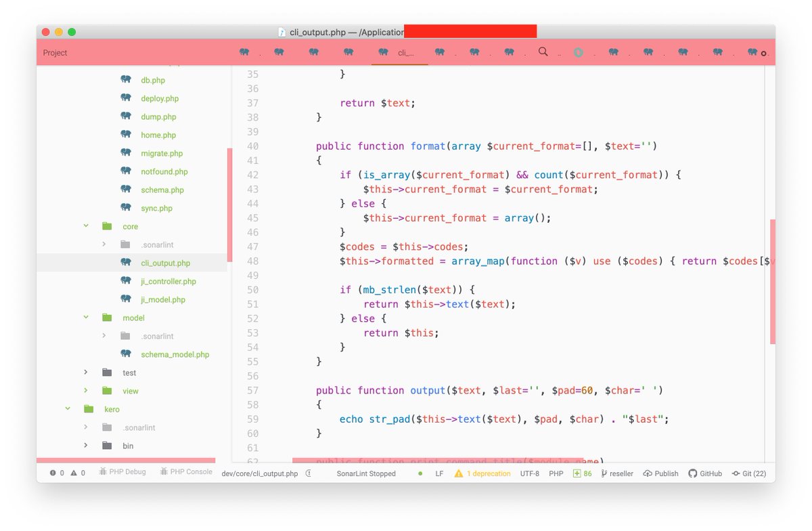812x531 pixels.
Task: Click the ji_controller.php file icon
Action: 126,281
